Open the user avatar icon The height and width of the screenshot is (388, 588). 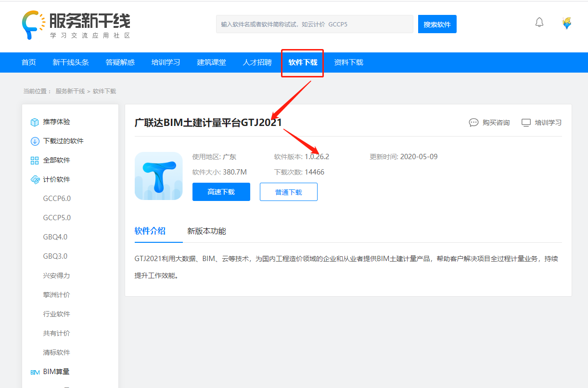click(x=567, y=23)
